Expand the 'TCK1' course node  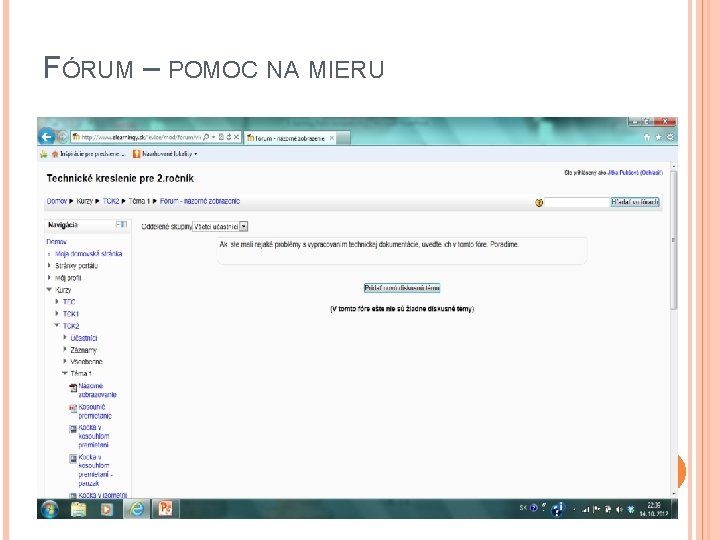(x=57, y=314)
